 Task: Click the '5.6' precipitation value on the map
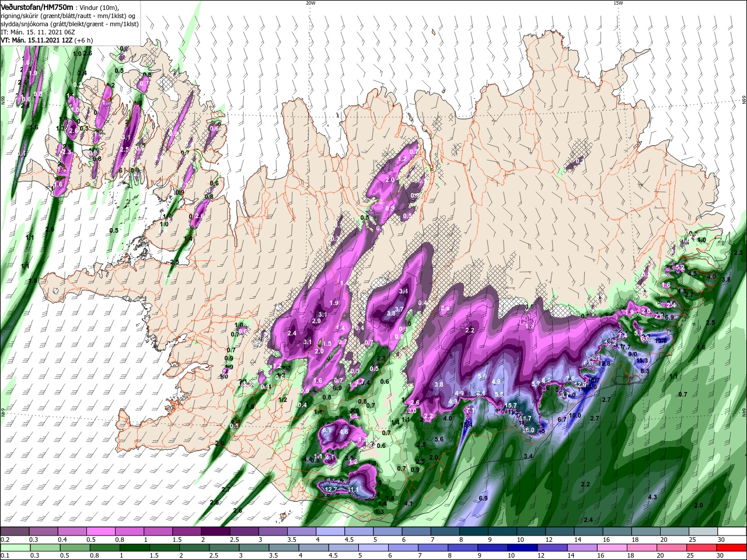[x=439, y=439]
